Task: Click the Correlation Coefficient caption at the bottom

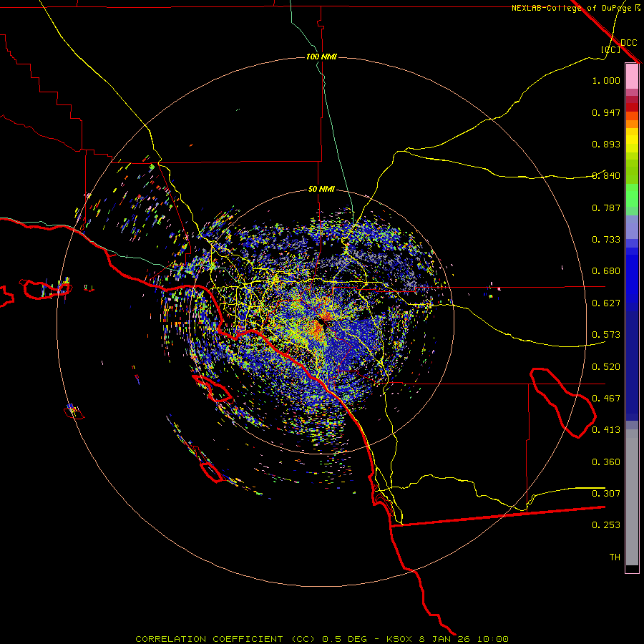Action: pos(321,639)
